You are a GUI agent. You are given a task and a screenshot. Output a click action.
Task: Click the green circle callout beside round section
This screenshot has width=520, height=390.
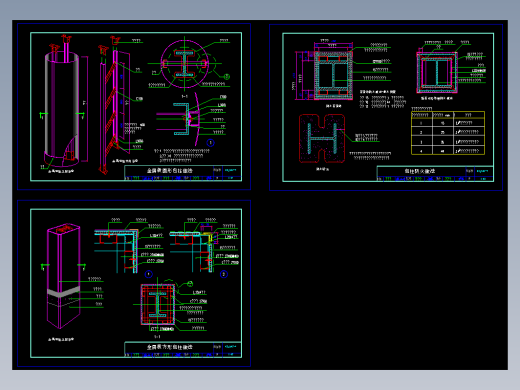(227, 77)
